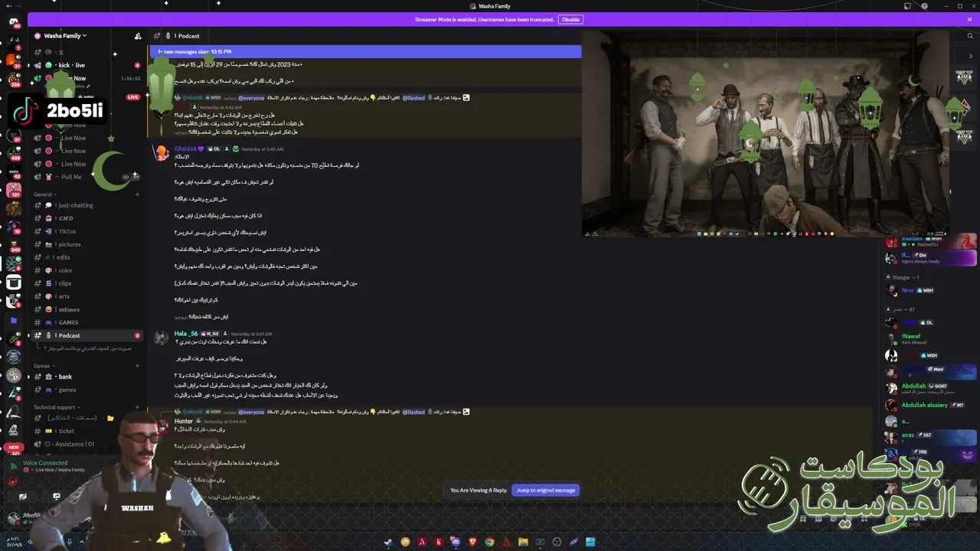The image size is (980, 551).
Task: Open the Podcast channel header title
Action: tap(188, 36)
